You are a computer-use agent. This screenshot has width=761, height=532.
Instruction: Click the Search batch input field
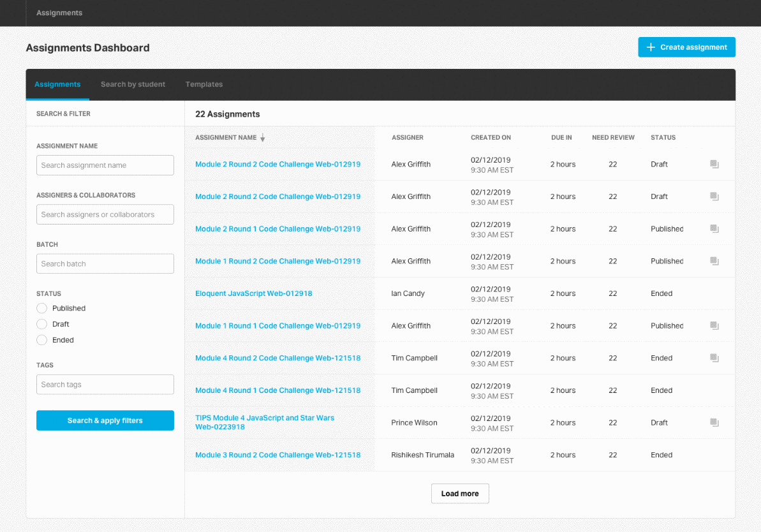click(x=105, y=264)
